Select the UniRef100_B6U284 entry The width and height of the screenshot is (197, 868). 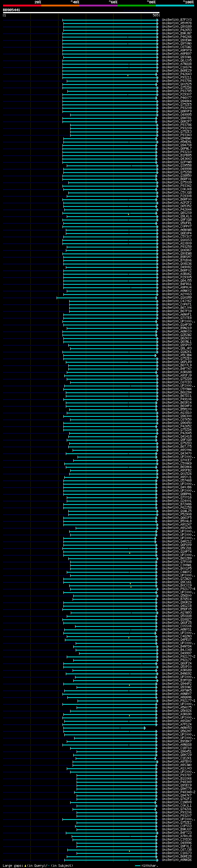[177, 393]
